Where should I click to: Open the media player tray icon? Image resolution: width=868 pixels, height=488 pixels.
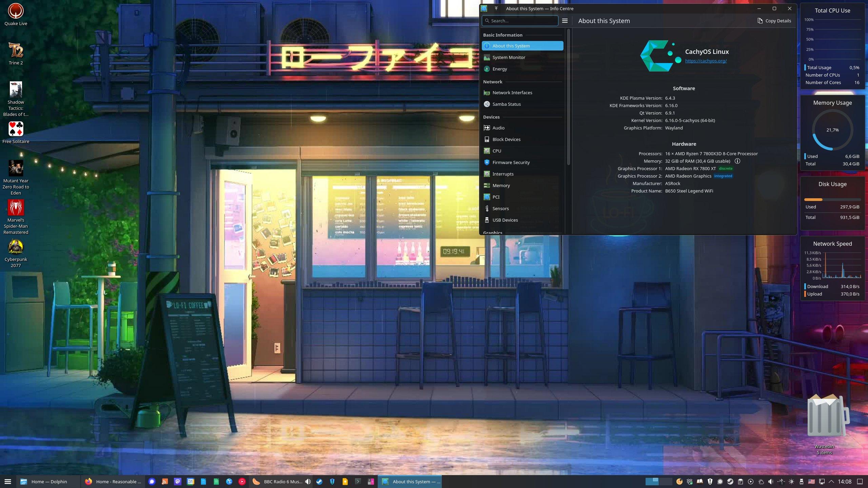[751, 482]
